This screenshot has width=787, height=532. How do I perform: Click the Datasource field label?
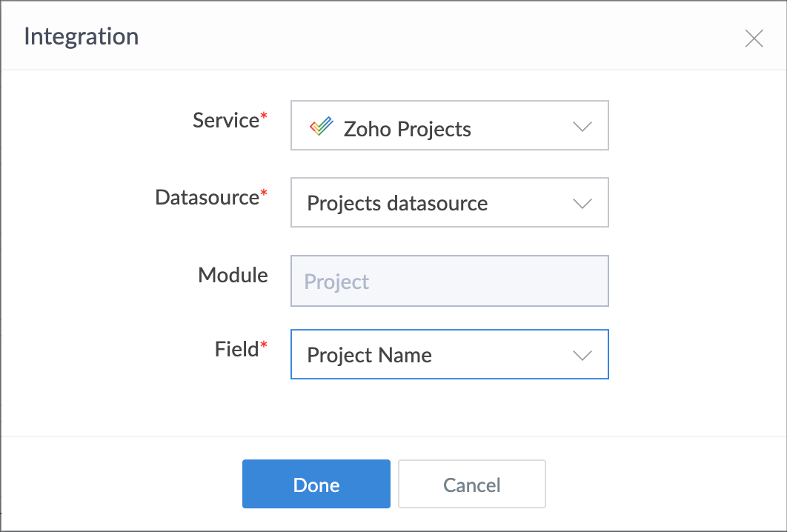(207, 198)
